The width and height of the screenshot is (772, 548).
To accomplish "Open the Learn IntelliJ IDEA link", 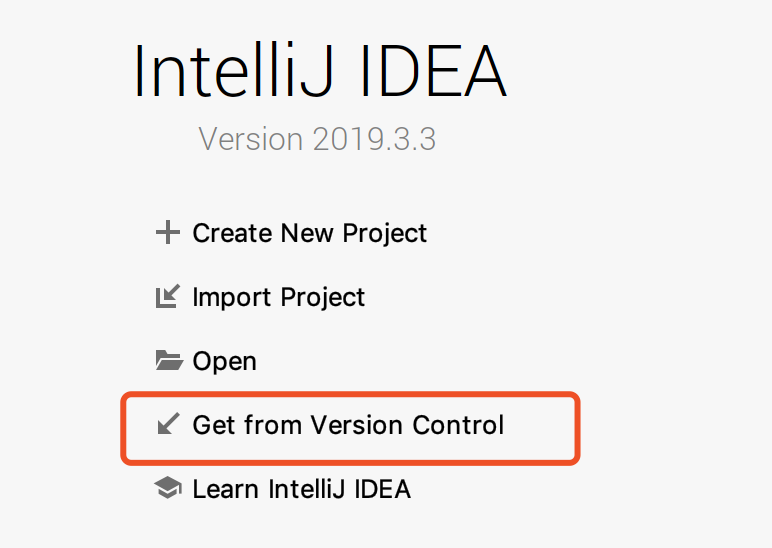I will coord(302,489).
